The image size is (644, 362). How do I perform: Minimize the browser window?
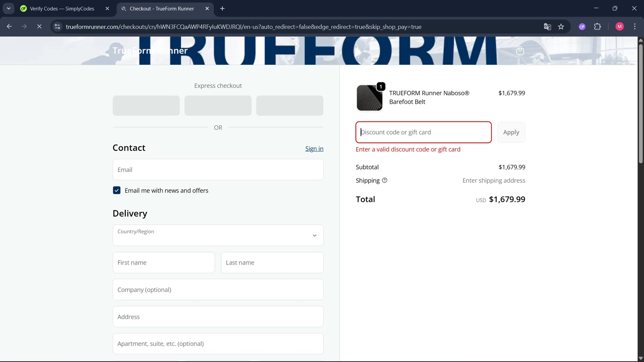point(596,9)
